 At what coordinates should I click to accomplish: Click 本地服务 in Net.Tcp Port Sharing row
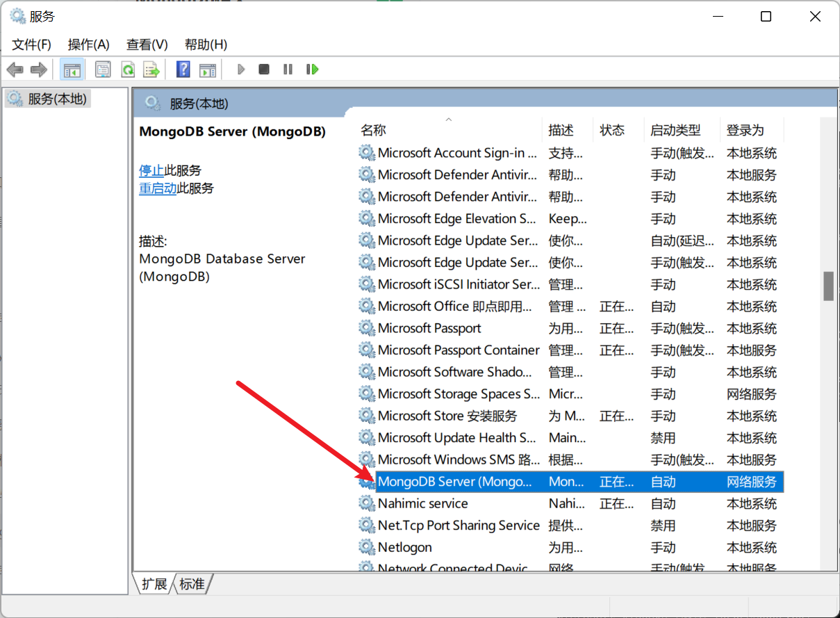pyautogui.click(x=752, y=526)
